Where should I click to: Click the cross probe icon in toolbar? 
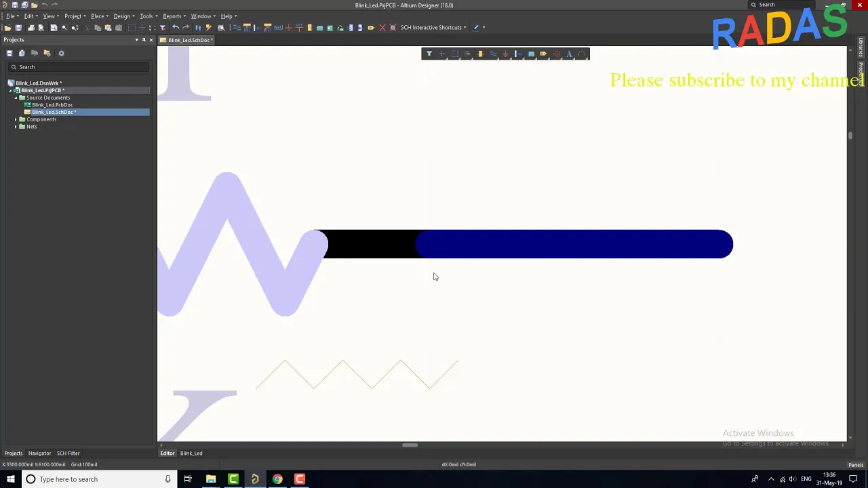pos(209,28)
